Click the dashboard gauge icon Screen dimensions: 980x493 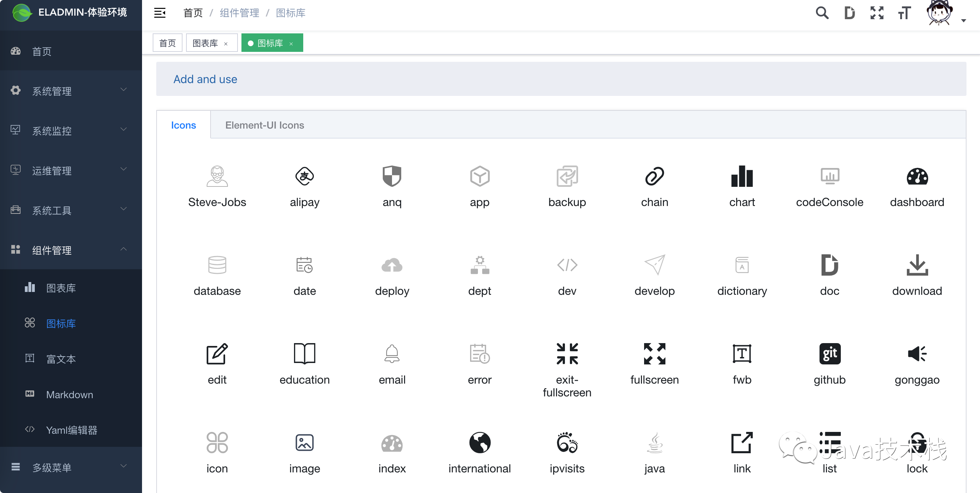[917, 176]
